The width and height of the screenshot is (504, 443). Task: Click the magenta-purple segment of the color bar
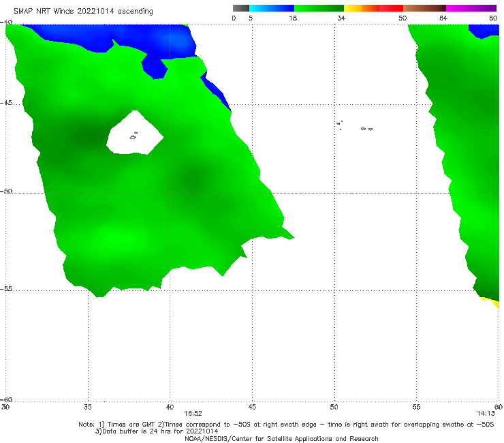point(471,8)
